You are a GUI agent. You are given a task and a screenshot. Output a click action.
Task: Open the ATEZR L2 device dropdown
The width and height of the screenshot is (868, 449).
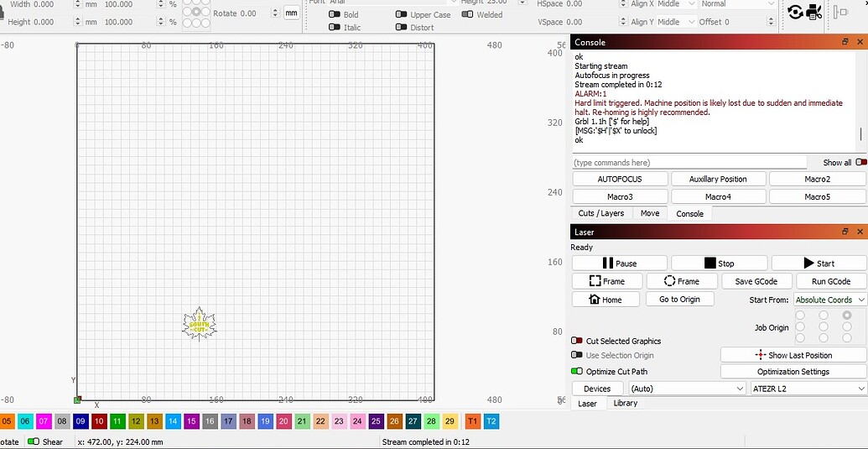[x=808, y=389]
